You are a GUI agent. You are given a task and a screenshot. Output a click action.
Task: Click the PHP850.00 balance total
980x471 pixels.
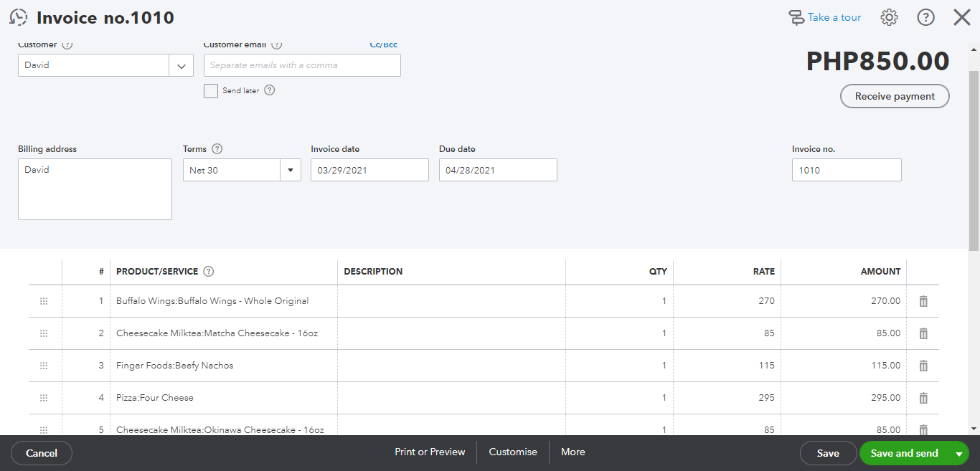[878, 62]
